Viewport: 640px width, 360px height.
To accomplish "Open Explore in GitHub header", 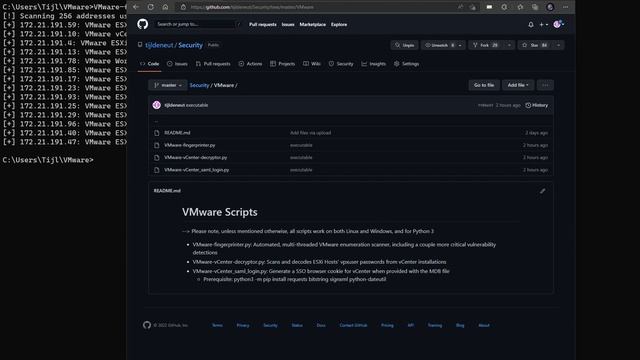I will (x=339, y=24).
